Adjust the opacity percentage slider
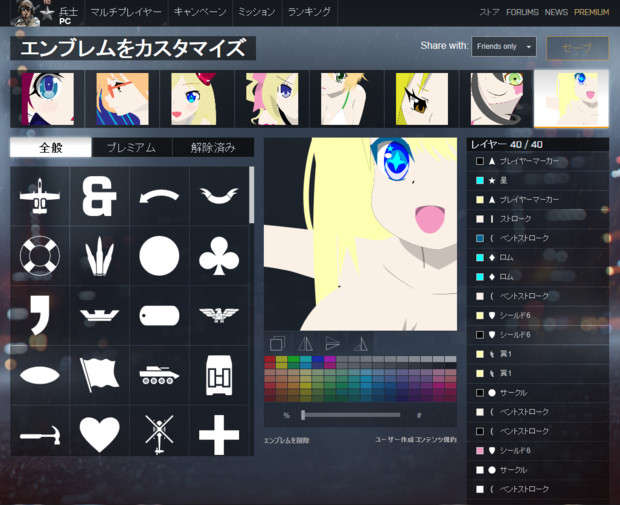Image resolution: width=620 pixels, height=505 pixels. 304,414
